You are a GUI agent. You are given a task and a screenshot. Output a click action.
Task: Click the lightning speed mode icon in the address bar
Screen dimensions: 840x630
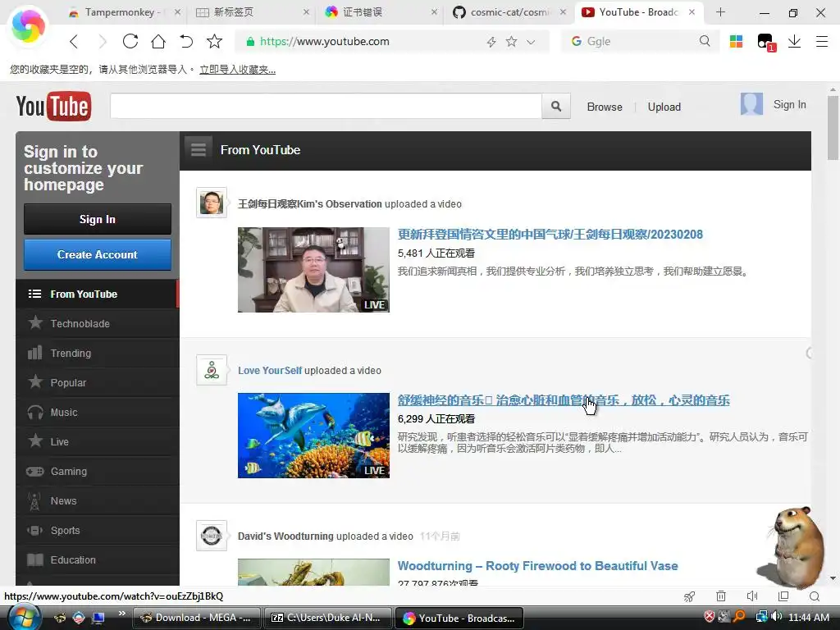pyautogui.click(x=491, y=42)
